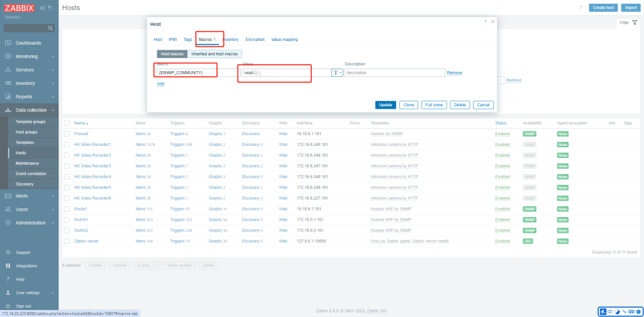Click the Add macro link
Viewport: 644px width, 317px height.
[x=160, y=84]
